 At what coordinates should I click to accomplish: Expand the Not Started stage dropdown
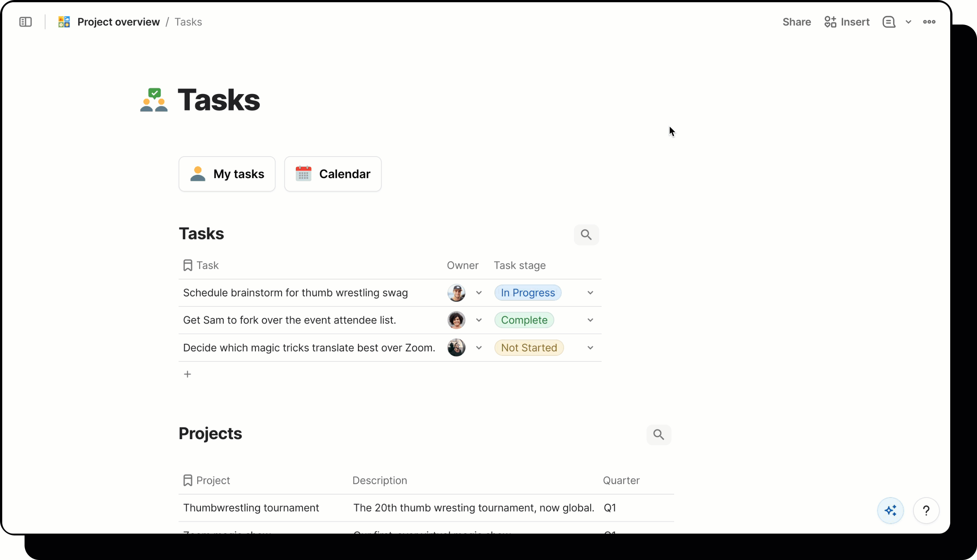click(x=590, y=348)
